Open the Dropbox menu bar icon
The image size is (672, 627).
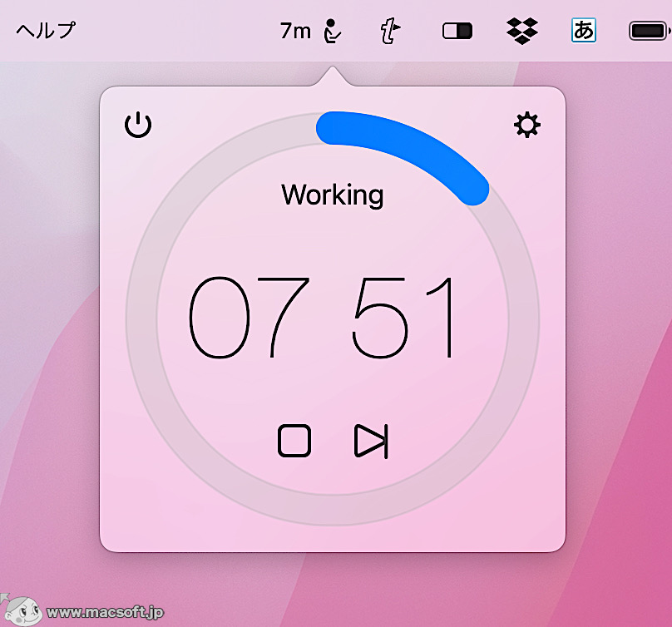[522, 31]
